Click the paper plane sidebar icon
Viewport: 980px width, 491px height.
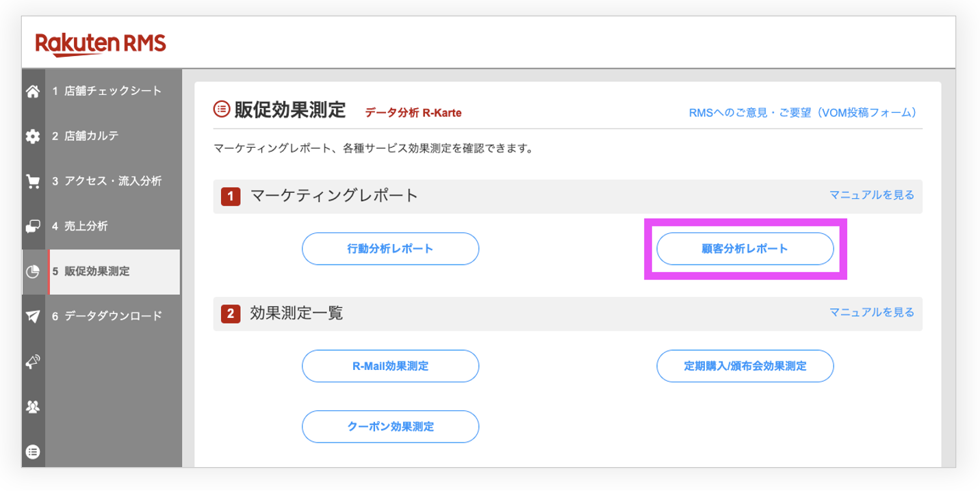tap(33, 317)
